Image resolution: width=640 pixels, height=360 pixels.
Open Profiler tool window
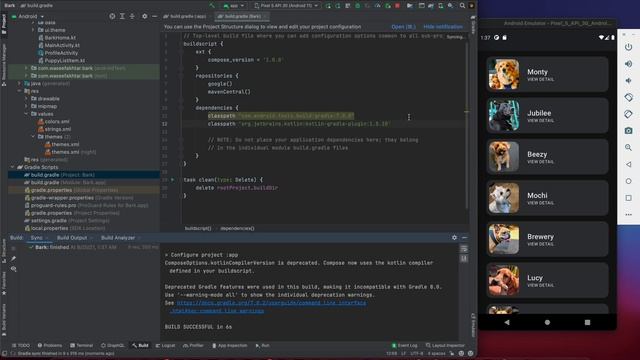[x=193, y=345]
